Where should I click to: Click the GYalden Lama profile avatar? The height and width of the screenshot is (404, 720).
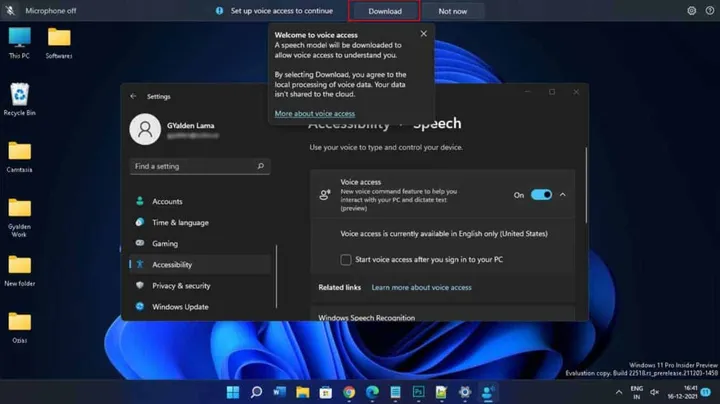145,129
